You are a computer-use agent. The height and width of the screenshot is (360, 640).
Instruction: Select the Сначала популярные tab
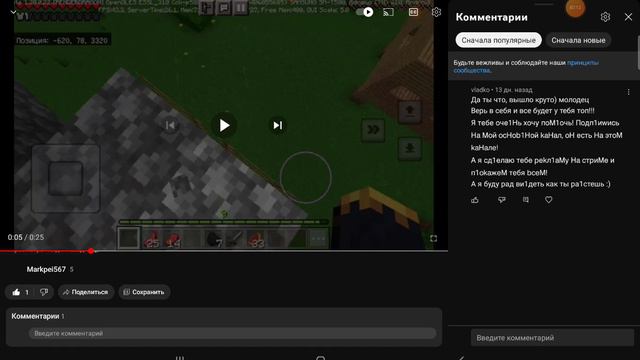[498, 40]
